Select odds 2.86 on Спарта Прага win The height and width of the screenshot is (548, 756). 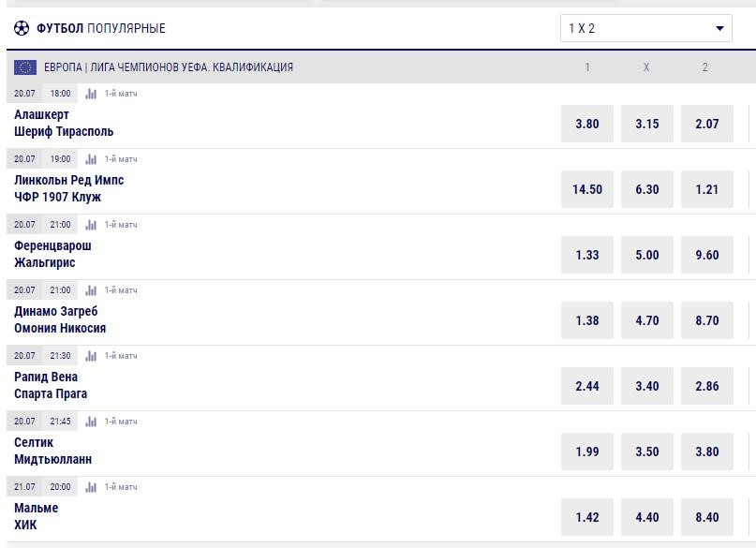click(707, 386)
